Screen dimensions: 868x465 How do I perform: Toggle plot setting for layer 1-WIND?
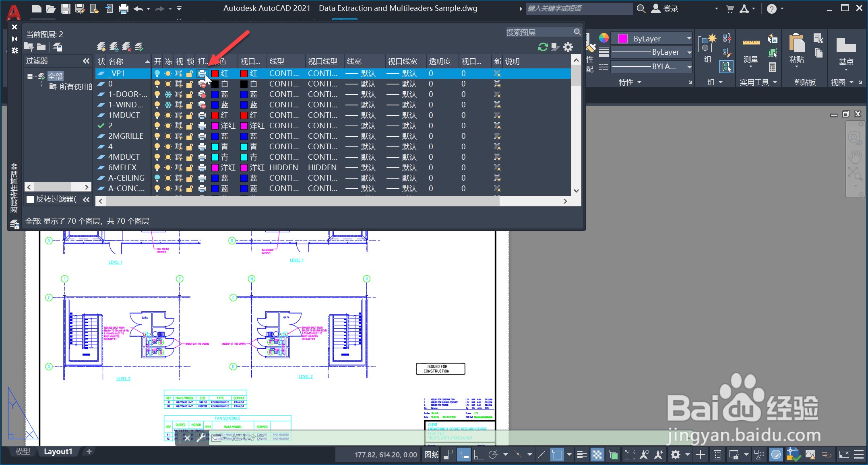202,105
